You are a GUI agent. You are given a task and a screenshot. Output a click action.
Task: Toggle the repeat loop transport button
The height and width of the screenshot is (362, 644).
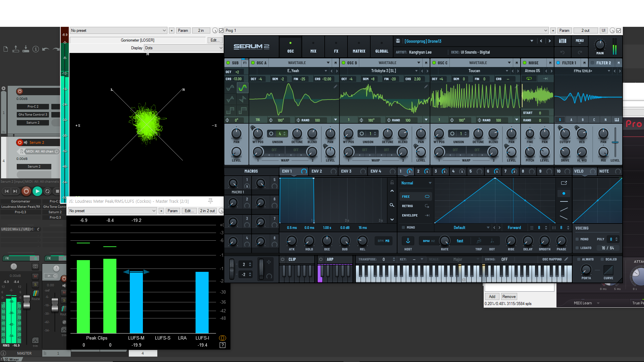(x=47, y=191)
